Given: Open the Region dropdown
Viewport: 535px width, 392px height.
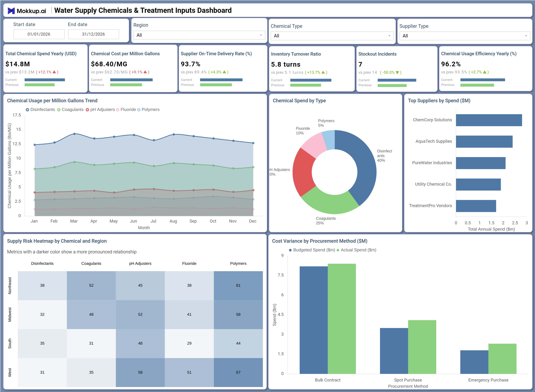Looking at the screenshot, I should coord(199,35).
